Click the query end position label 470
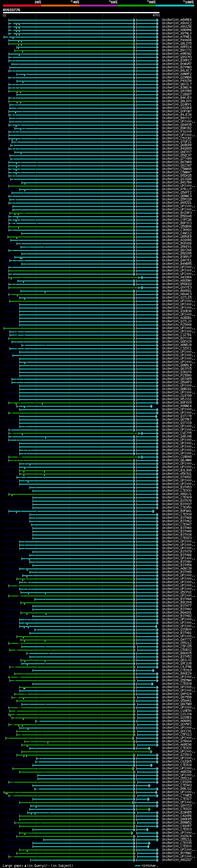Image resolution: width=197 pixels, height=868 pixels. point(155,15)
